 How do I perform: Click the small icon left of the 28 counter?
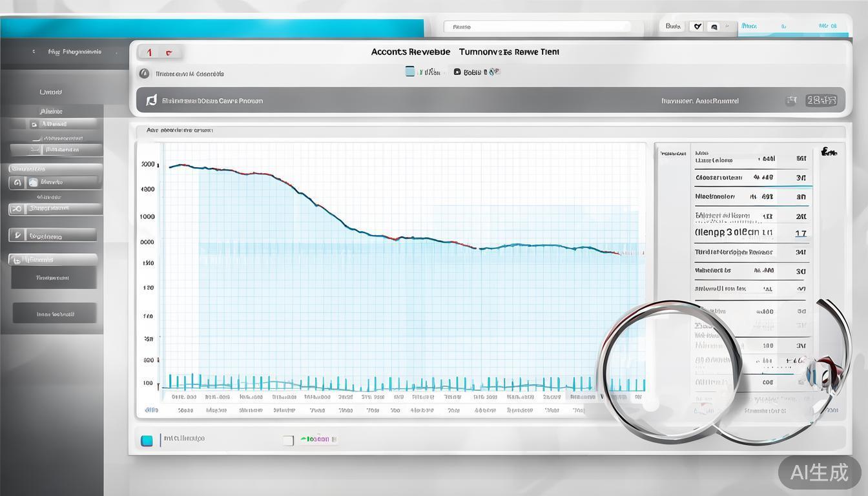tap(791, 100)
